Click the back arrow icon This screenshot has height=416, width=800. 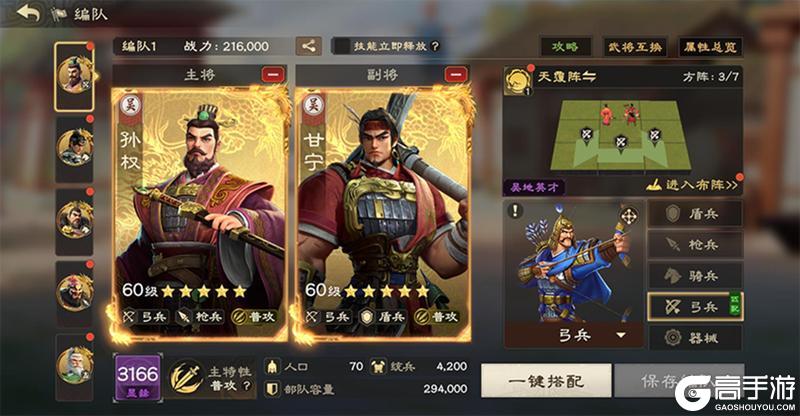point(28,13)
